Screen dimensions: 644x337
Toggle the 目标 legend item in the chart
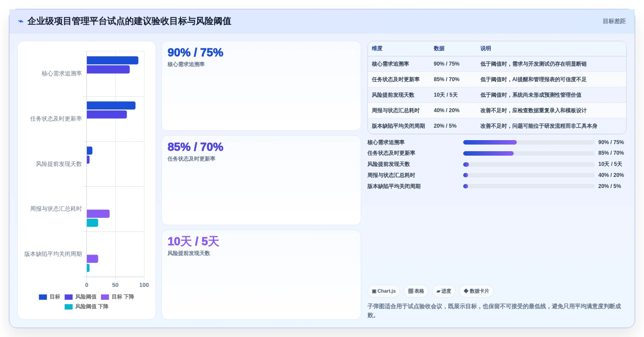tap(50, 297)
